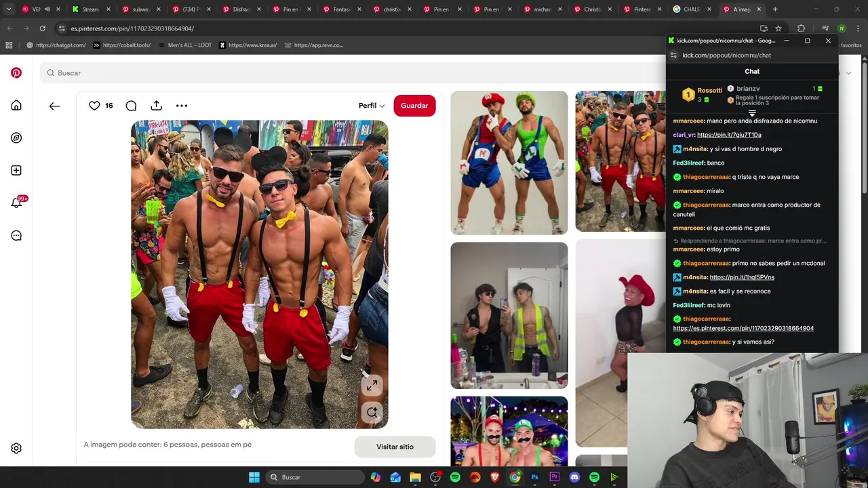Open the pin's comments bubble
This screenshot has height=488, width=868.
(131, 106)
